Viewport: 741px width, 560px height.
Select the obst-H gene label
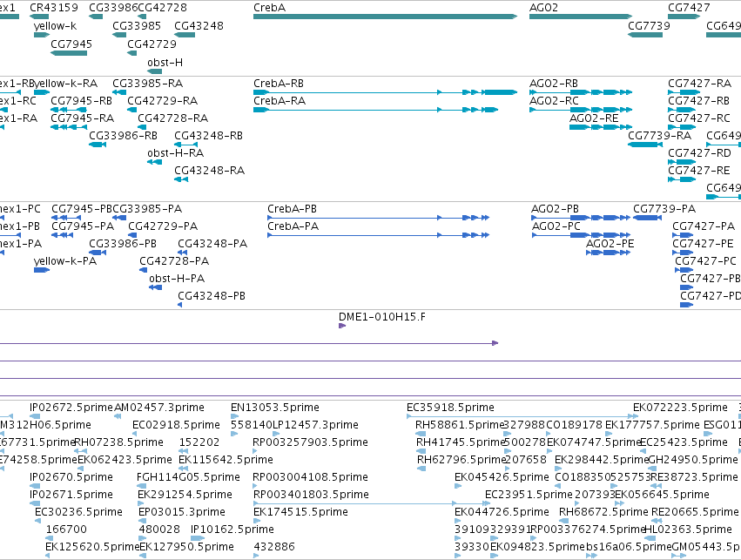[165, 63]
